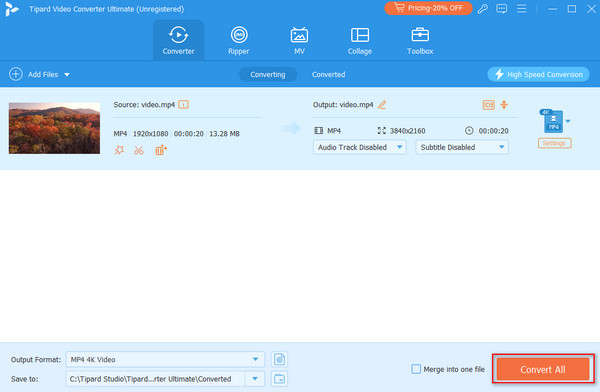The image size is (600, 392).
Task: Open the enhance video icon
Action: tap(161, 150)
